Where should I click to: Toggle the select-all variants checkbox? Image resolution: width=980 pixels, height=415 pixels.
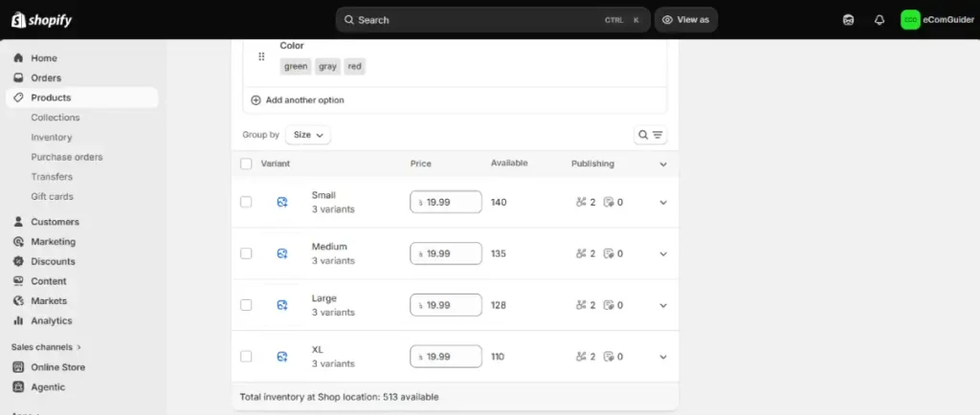246,164
